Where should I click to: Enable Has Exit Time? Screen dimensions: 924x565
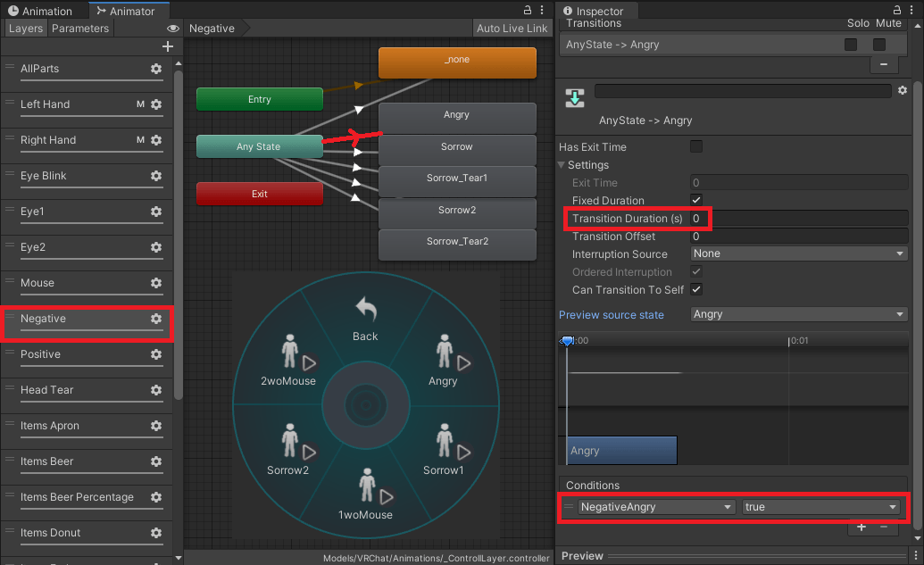point(698,146)
